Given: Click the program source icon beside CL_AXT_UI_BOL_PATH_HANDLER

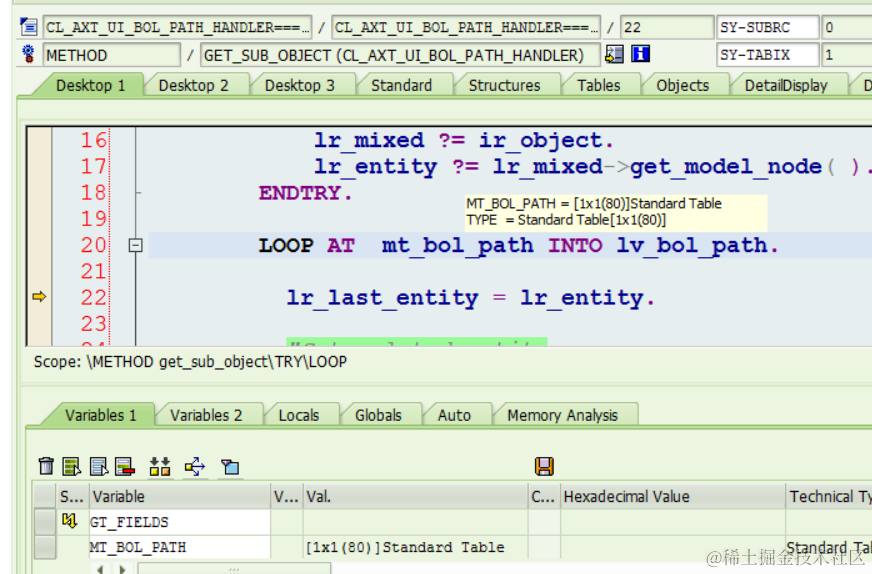Looking at the screenshot, I should pos(28,27).
